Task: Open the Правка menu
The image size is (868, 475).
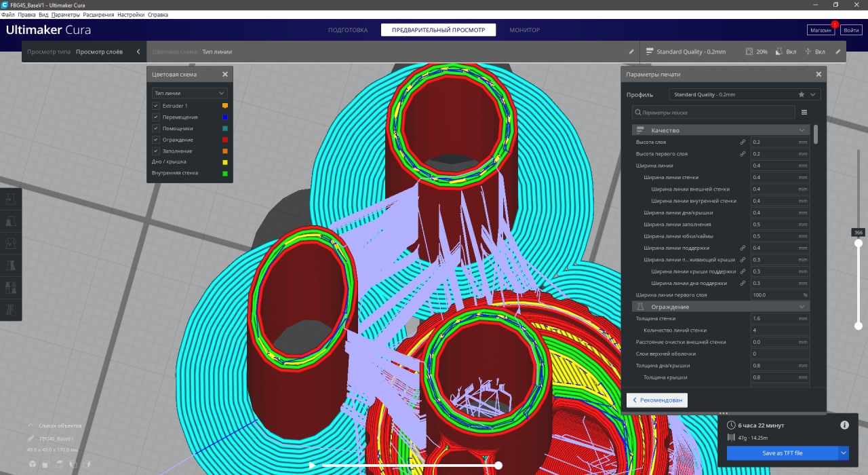Action: 26,14
